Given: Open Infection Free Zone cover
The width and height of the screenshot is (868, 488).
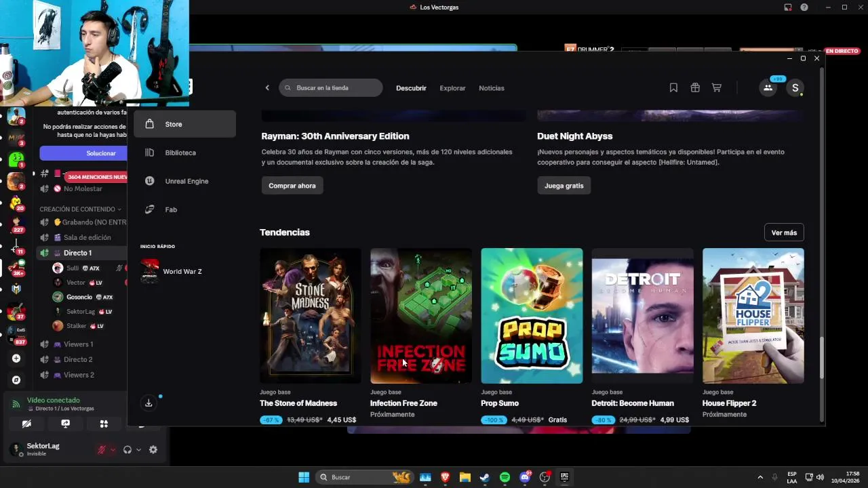Looking at the screenshot, I should click(x=421, y=316).
